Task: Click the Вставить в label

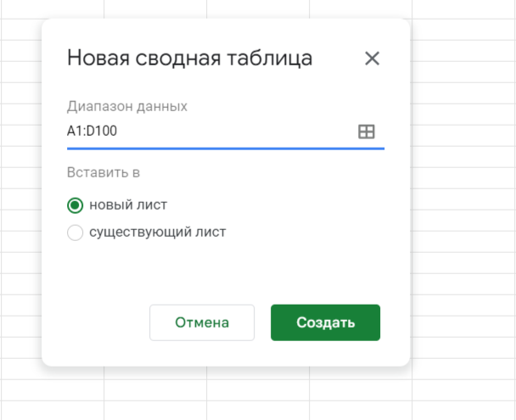Action: click(104, 172)
